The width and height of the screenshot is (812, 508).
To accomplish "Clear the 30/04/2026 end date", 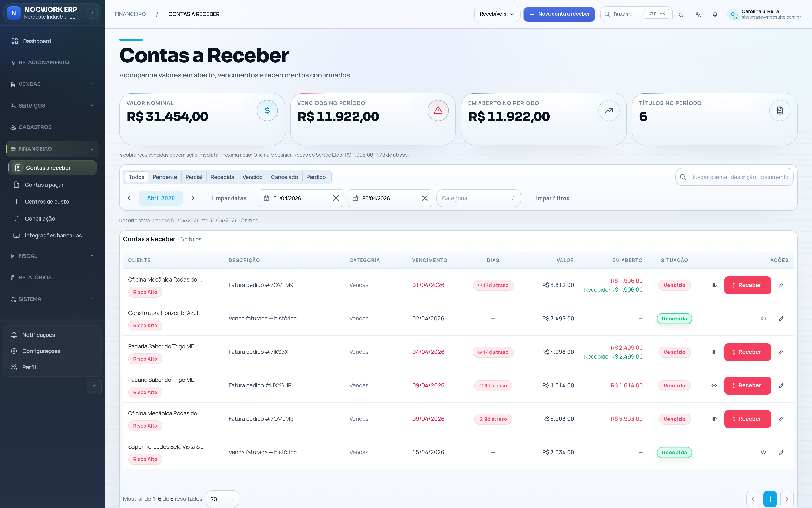I will (x=424, y=198).
